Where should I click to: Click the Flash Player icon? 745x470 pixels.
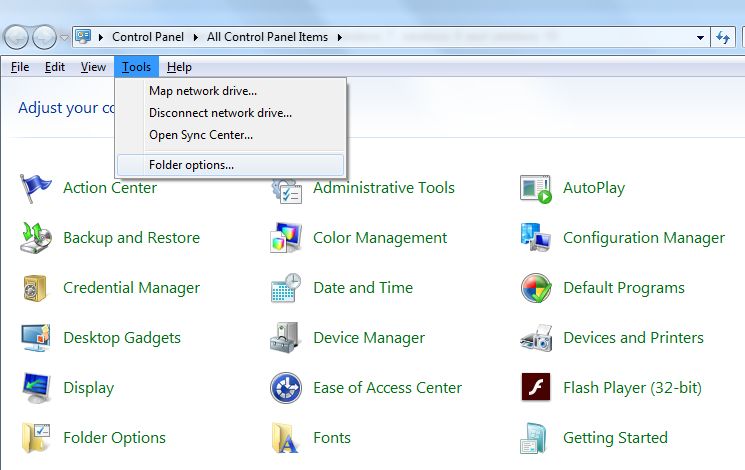[536, 388]
